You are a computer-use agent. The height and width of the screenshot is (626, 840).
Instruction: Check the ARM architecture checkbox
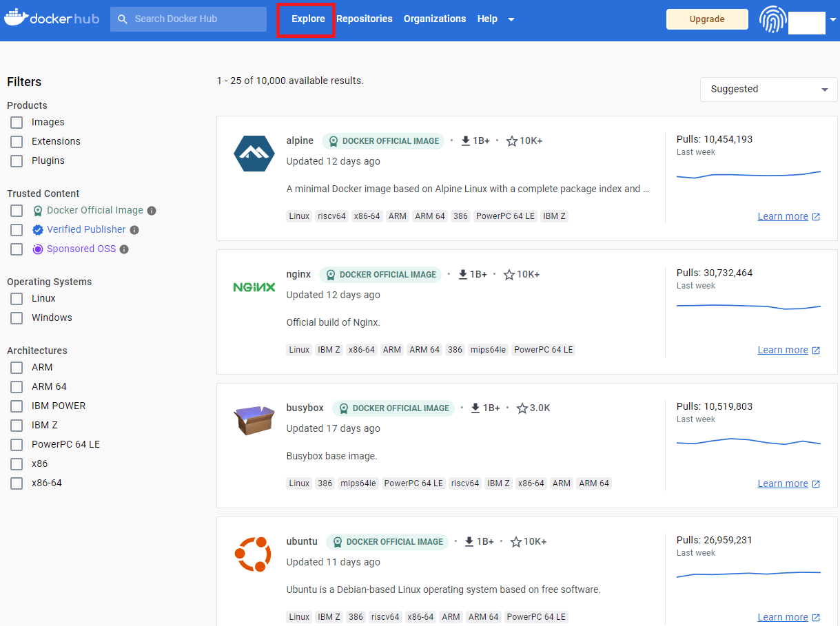(x=17, y=368)
